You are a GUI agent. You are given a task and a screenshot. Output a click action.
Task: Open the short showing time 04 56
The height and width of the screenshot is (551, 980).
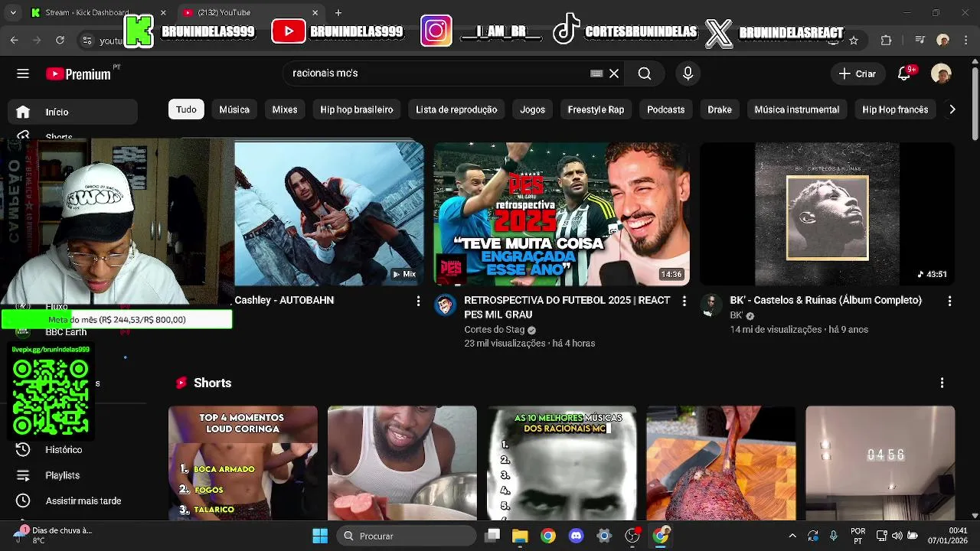(x=880, y=463)
